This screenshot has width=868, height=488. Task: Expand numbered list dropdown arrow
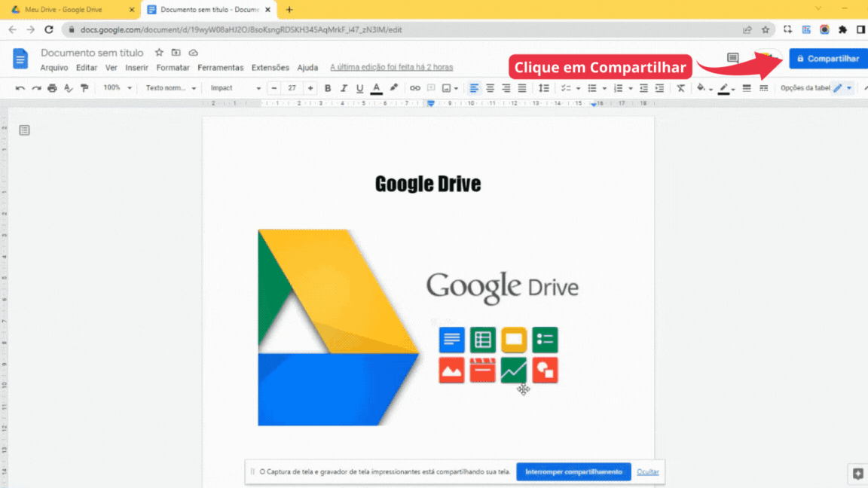click(631, 89)
